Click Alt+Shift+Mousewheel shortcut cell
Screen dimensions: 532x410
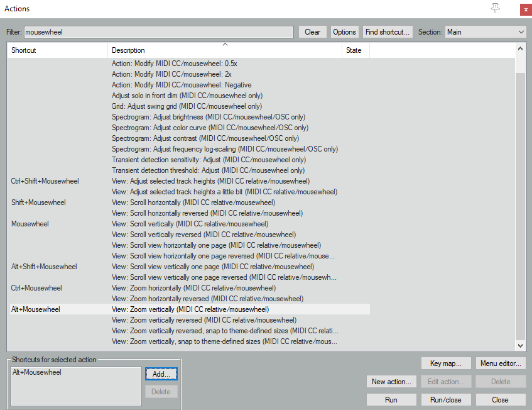point(44,267)
